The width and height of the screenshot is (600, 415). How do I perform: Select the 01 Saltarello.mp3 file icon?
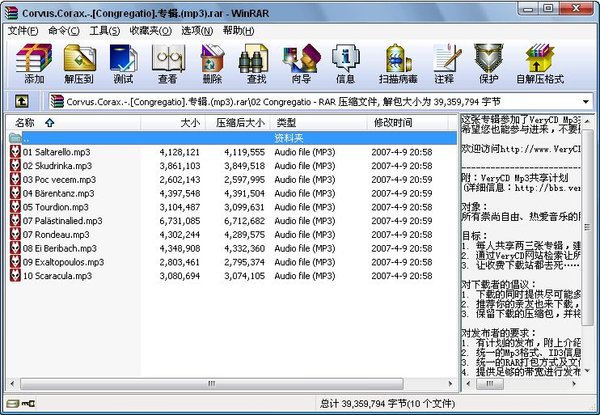click(x=15, y=152)
